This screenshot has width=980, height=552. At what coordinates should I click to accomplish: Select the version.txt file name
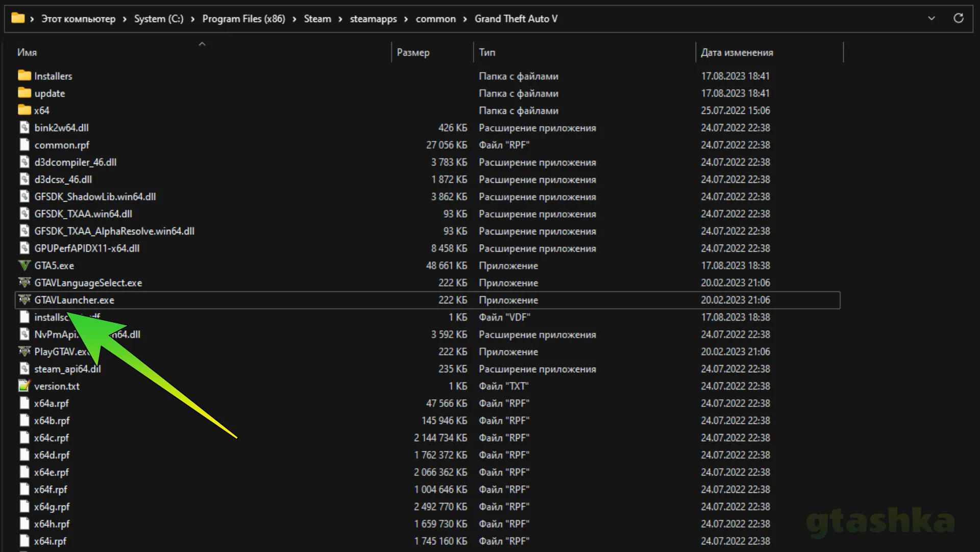pos(57,386)
